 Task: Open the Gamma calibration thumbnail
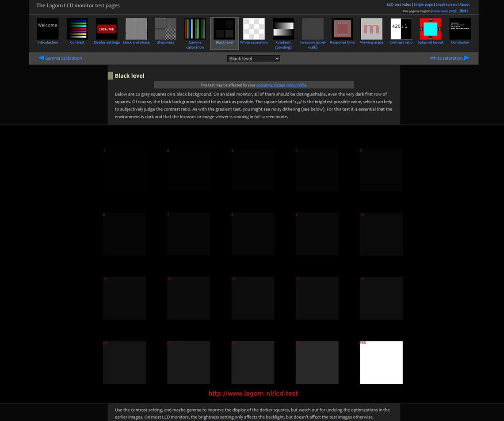pyautogui.click(x=195, y=29)
